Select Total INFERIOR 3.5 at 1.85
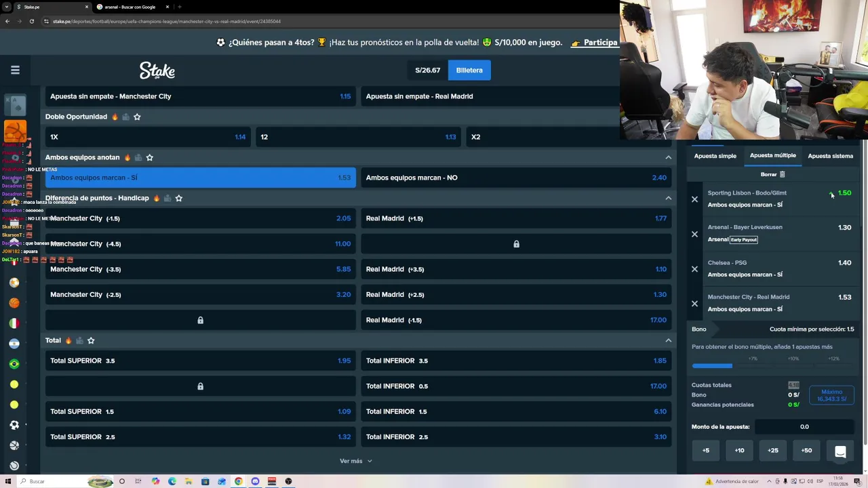Viewport: 868px width, 488px height. coord(516,361)
